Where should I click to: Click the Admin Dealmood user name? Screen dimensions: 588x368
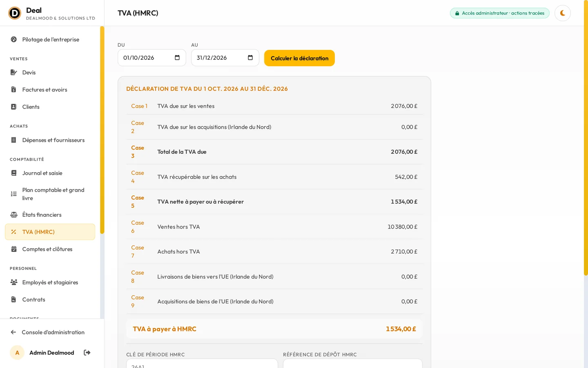pyautogui.click(x=52, y=352)
